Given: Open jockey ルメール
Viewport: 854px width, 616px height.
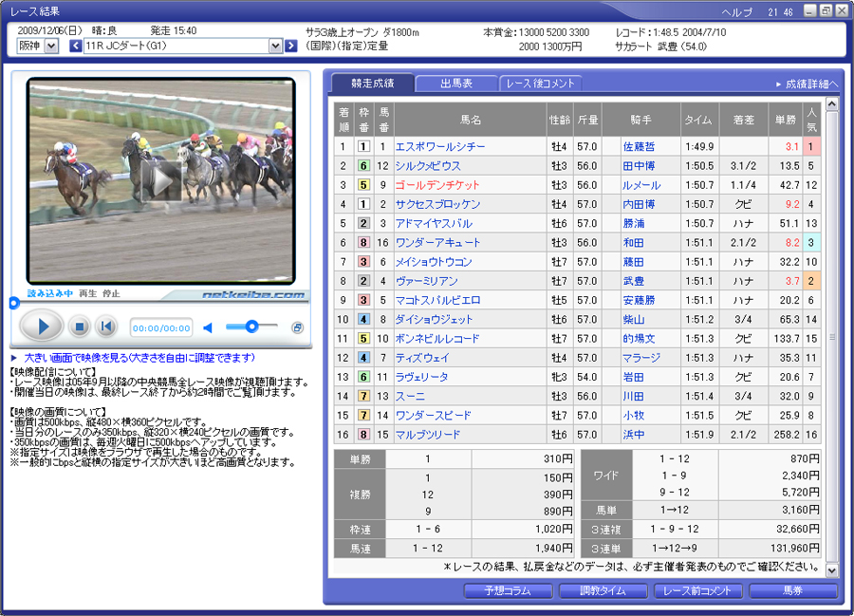Looking at the screenshot, I should pyautogui.click(x=641, y=185).
